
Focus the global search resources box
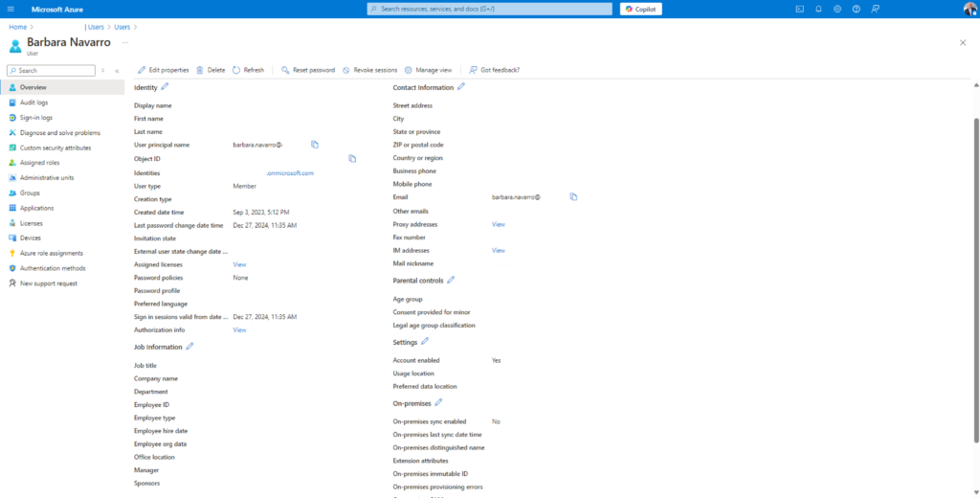489,9
